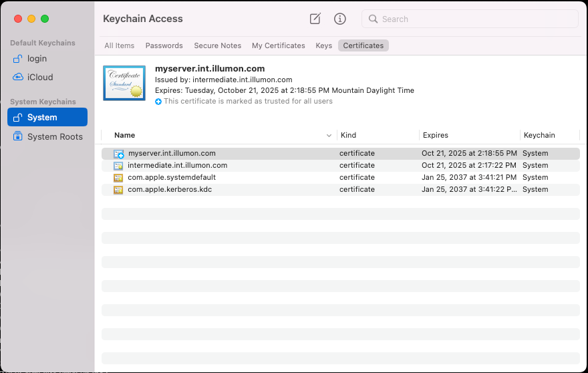
Task: Click truncated expiry 'Jan 25, 2037 at 3:41:22 P...'
Action: pos(469,189)
